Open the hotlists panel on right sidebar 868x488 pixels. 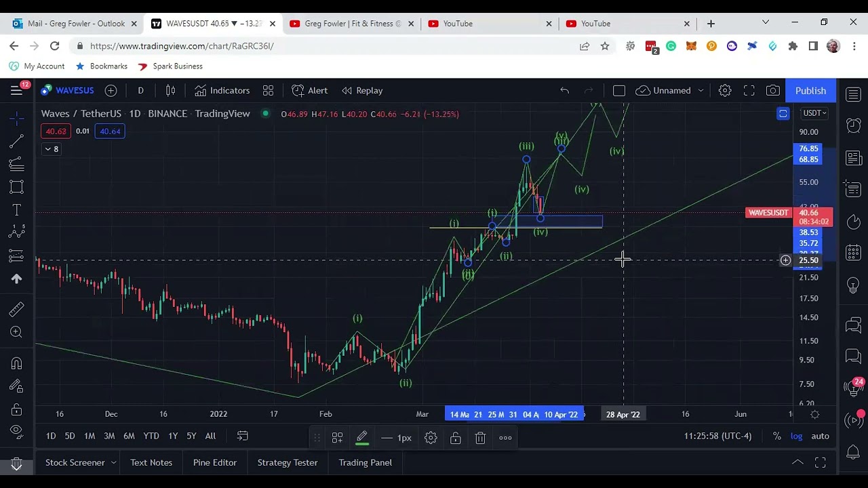pos(854,222)
